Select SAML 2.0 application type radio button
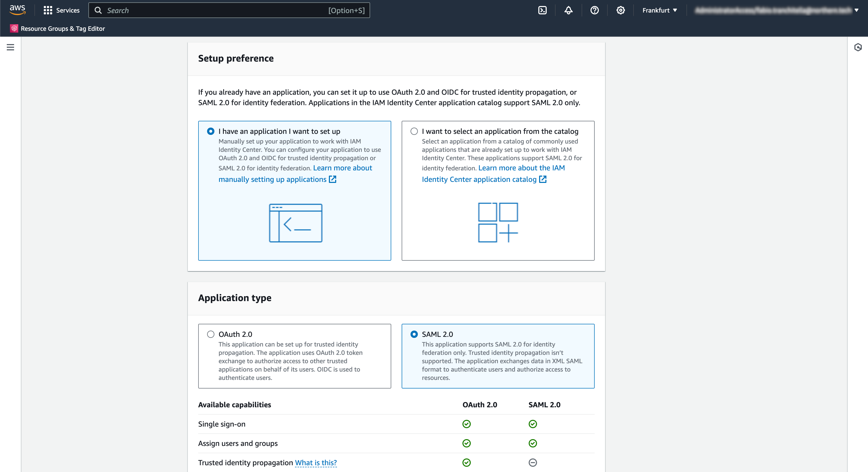This screenshot has width=868, height=472. [414, 334]
